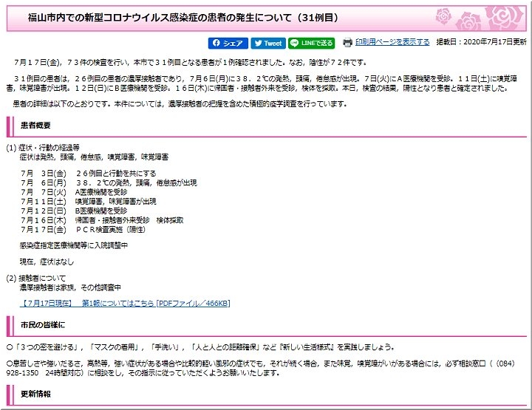Click the 更新情報 section heading
The image size is (532, 410).
coord(35,394)
